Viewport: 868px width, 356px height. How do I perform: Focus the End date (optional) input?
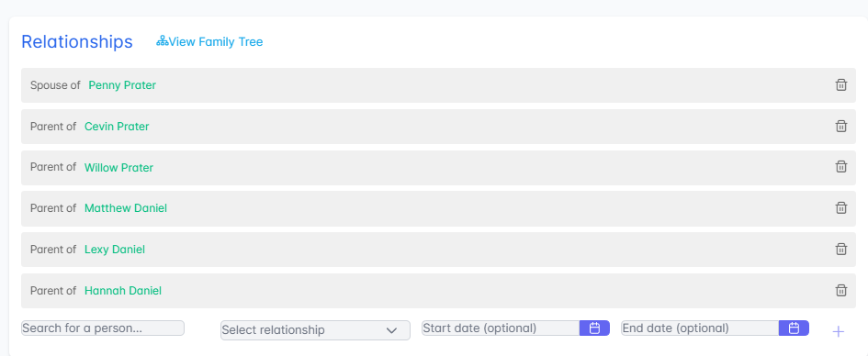pos(700,328)
